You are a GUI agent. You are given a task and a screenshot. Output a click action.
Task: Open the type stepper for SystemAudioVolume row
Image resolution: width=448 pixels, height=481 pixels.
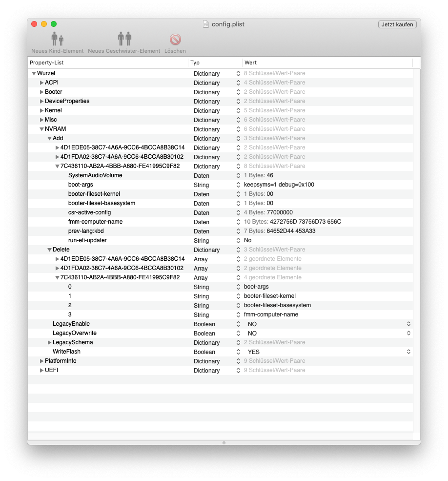coord(238,175)
